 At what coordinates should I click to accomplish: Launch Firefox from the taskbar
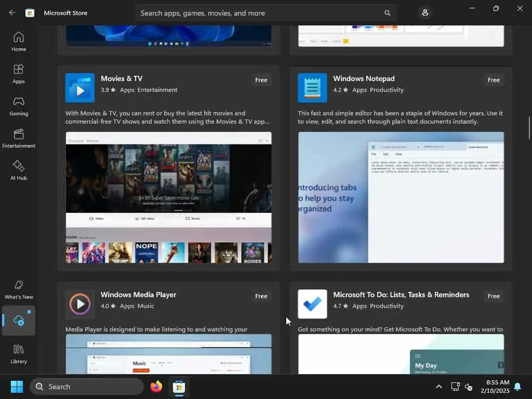(x=156, y=387)
